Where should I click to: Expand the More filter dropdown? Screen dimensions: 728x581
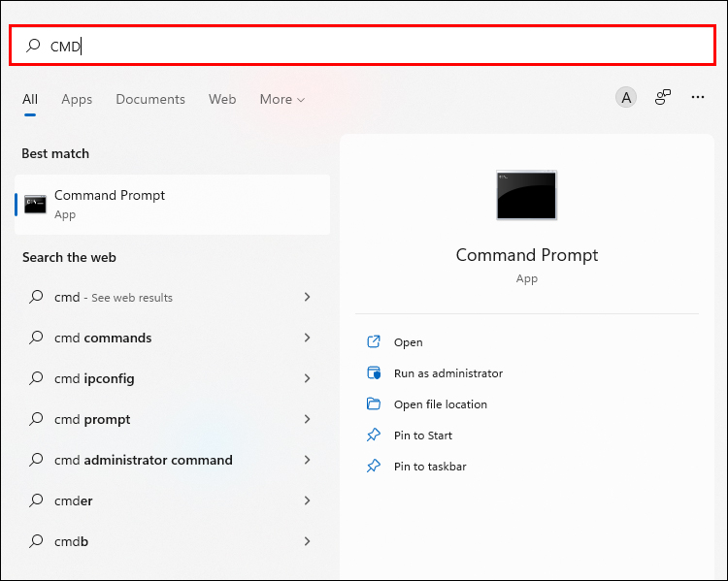[282, 99]
